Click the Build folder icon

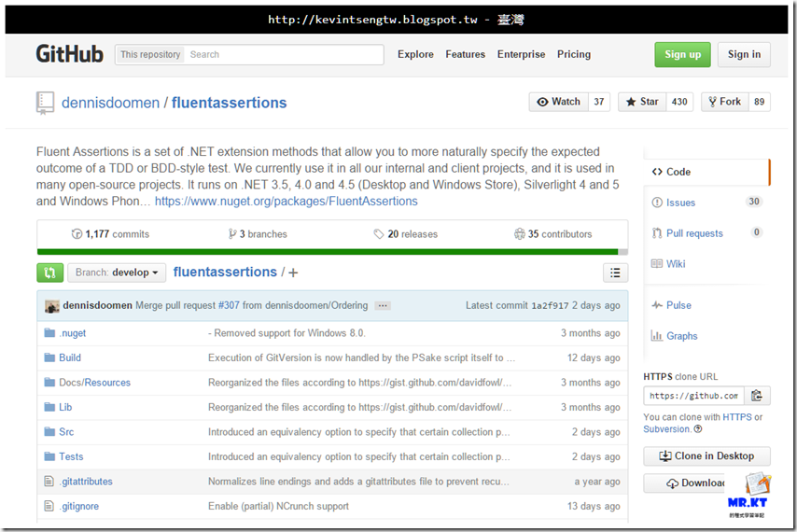[49, 357]
